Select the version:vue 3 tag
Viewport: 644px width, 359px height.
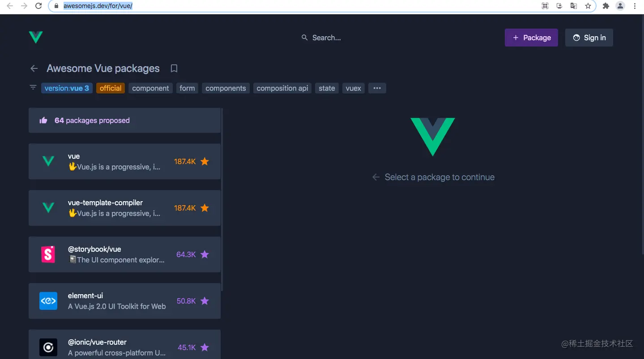click(67, 88)
